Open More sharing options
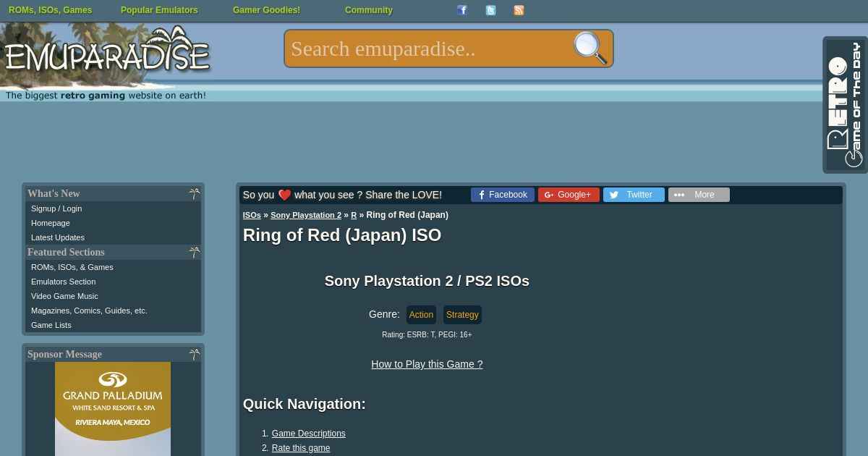868x456 pixels. coord(699,195)
